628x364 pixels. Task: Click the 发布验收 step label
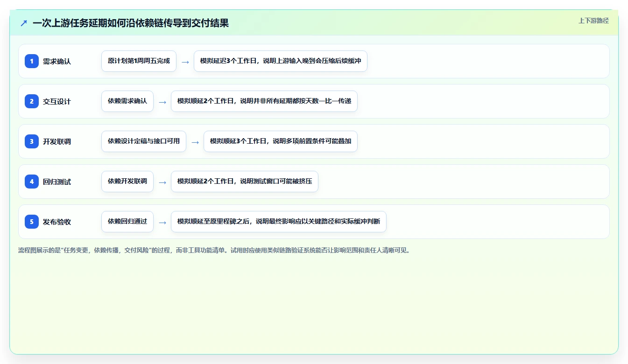(x=57, y=222)
